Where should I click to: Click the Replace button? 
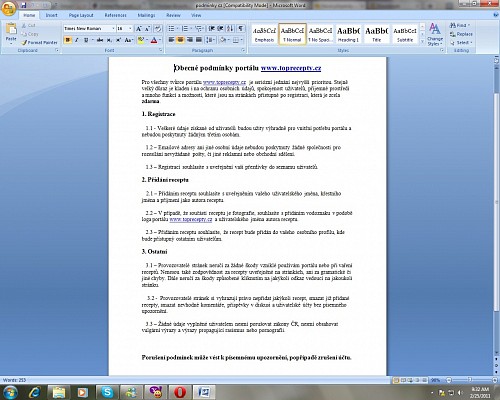tap(461, 34)
